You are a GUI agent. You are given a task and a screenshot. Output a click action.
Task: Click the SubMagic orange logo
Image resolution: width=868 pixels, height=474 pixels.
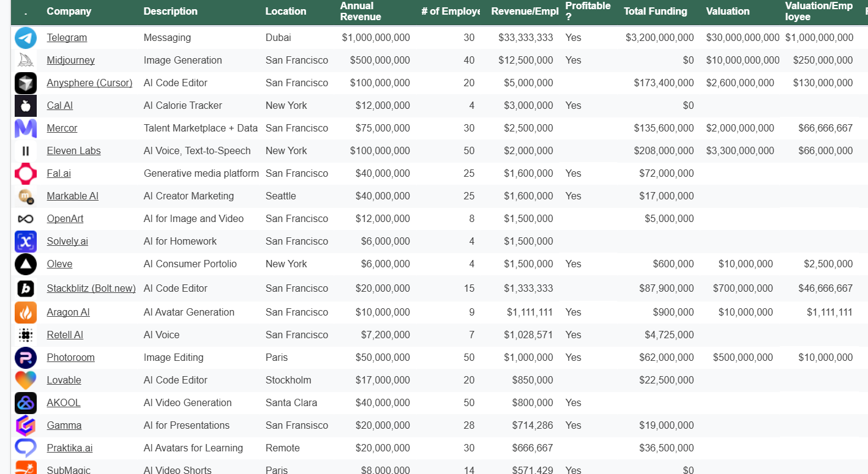26,468
